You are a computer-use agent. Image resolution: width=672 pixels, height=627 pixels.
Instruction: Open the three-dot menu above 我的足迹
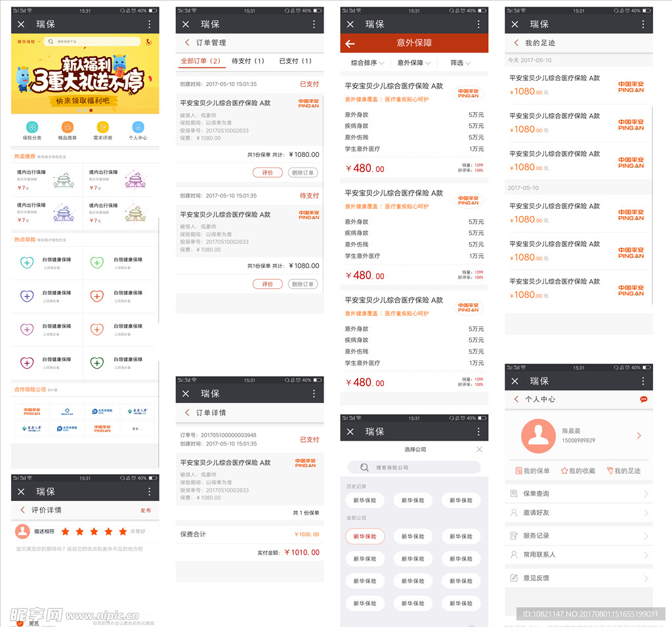(x=643, y=24)
